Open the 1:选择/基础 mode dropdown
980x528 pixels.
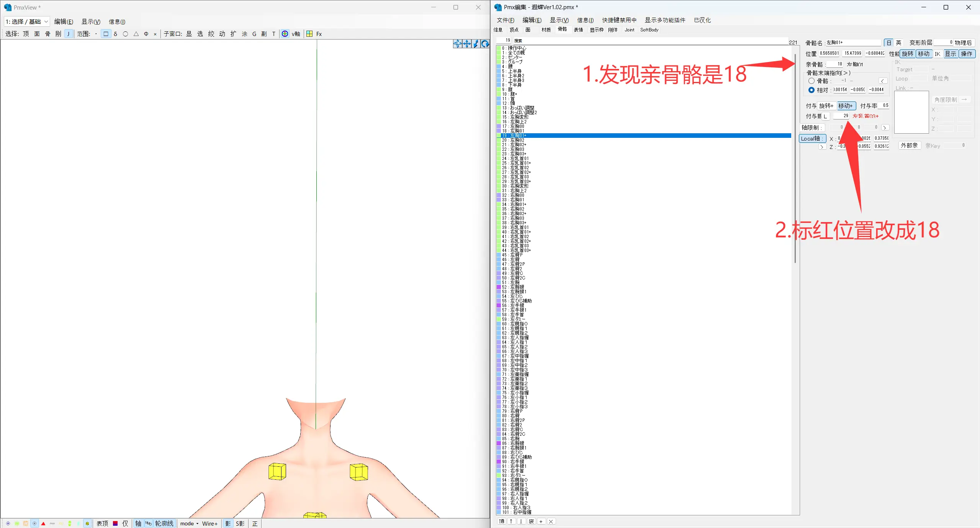pos(26,21)
